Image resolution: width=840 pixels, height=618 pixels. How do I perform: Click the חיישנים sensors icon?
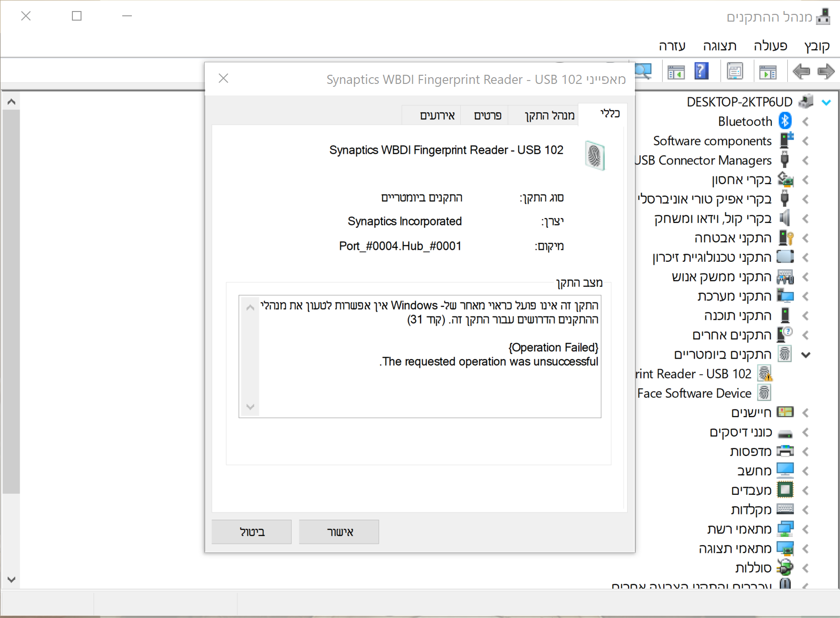click(x=785, y=412)
